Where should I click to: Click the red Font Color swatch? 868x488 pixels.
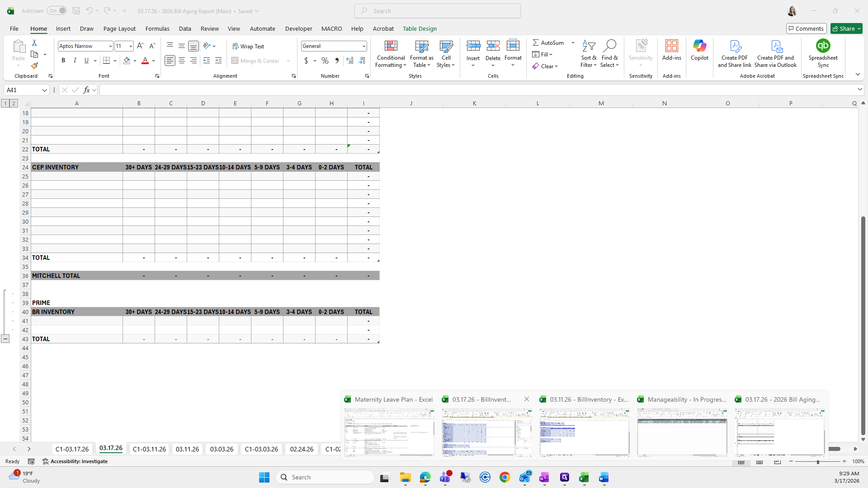point(145,61)
